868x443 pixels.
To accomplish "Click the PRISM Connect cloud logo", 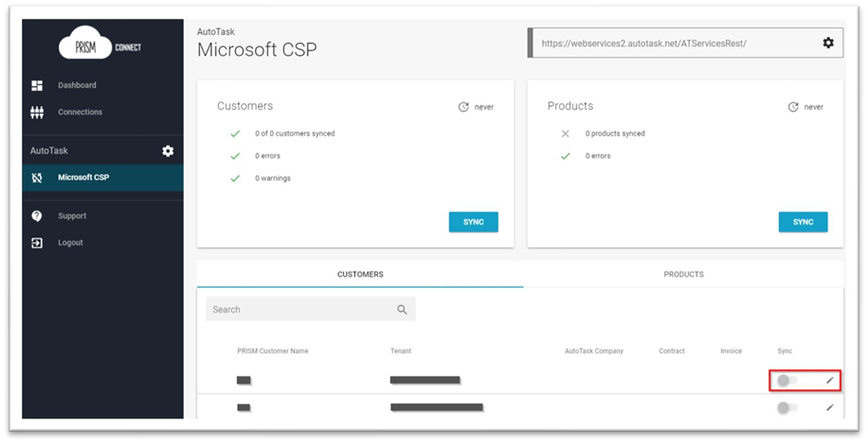I will pyautogui.click(x=100, y=43).
